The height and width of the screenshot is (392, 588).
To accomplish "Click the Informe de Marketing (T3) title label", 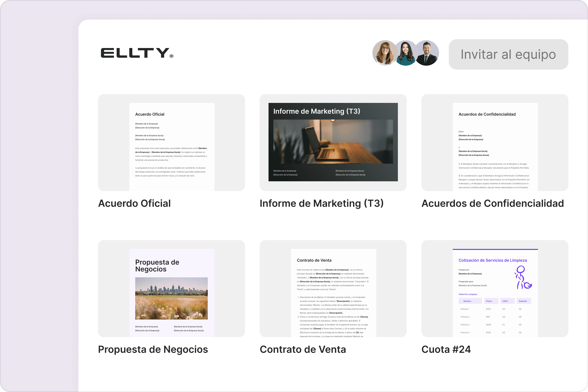I will coord(321,203).
